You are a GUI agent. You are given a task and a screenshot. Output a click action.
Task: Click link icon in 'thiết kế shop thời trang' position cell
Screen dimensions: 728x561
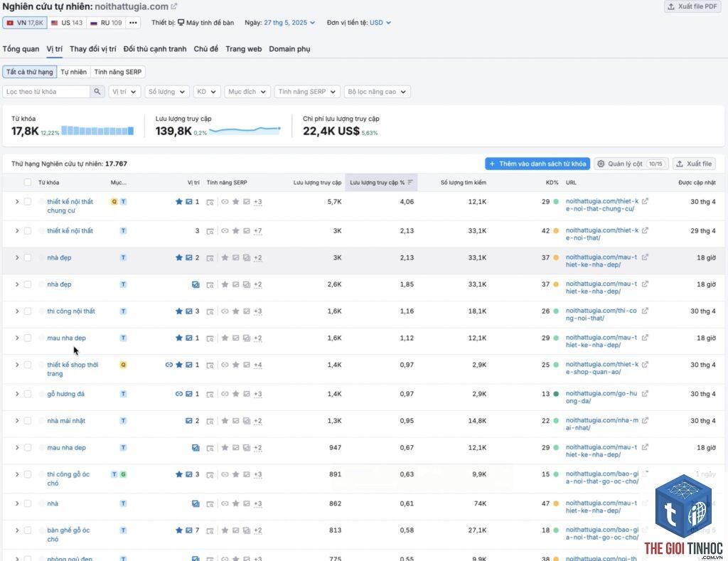(x=169, y=365)
